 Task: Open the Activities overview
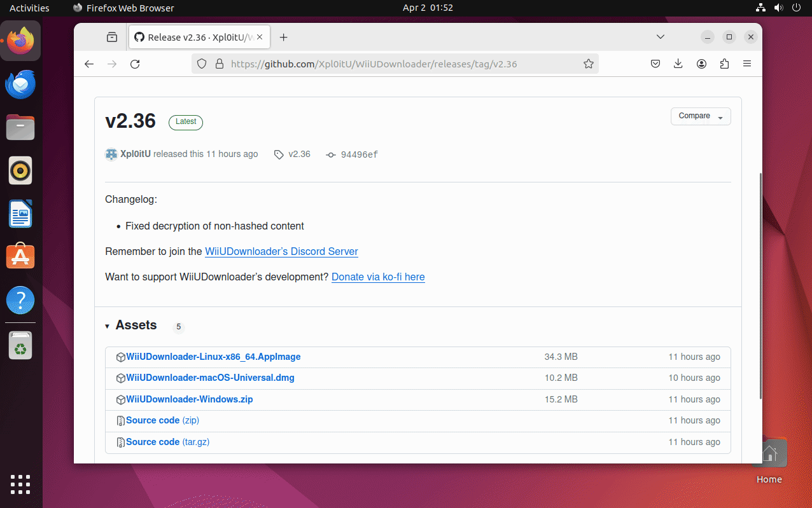tap(29, 8)
